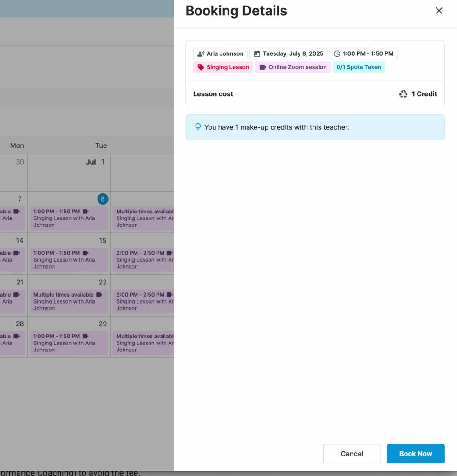The image size is (457, 476).
Task: Click the video camera icon on Online Zoom session
Action: click(262, 67)
